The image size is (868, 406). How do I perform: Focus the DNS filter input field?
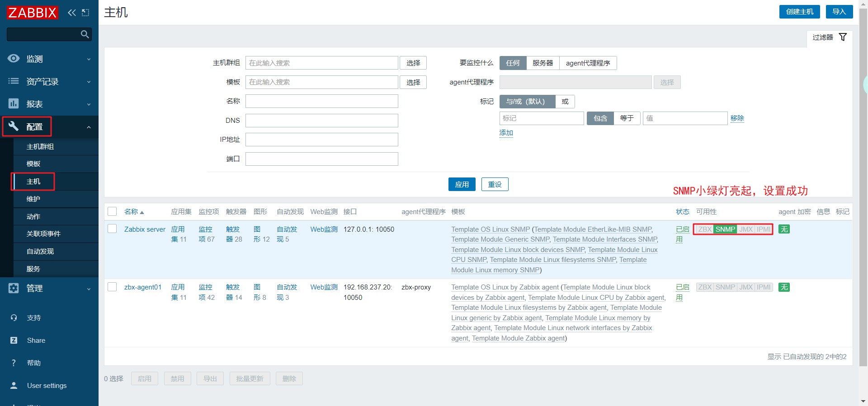[321, 121]
